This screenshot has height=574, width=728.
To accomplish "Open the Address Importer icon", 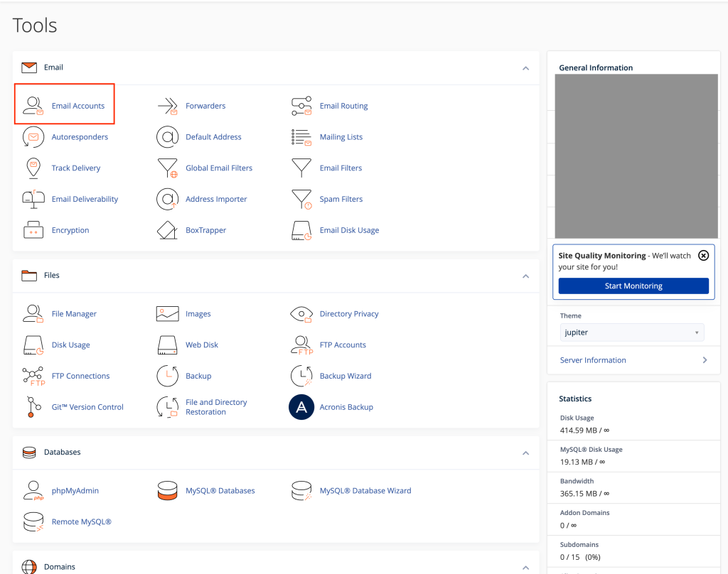I will click(x=168, y=199).
